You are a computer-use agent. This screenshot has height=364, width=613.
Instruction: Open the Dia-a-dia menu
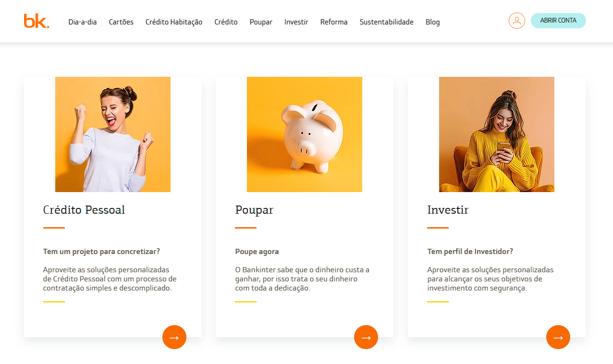(x=83, y=22)
